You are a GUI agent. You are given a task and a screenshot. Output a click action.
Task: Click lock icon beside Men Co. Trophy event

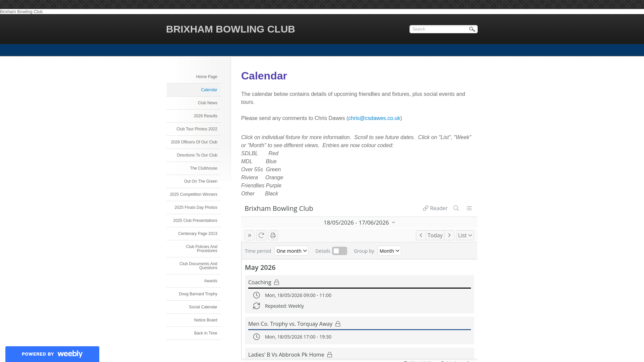click(x=338, y=324)
